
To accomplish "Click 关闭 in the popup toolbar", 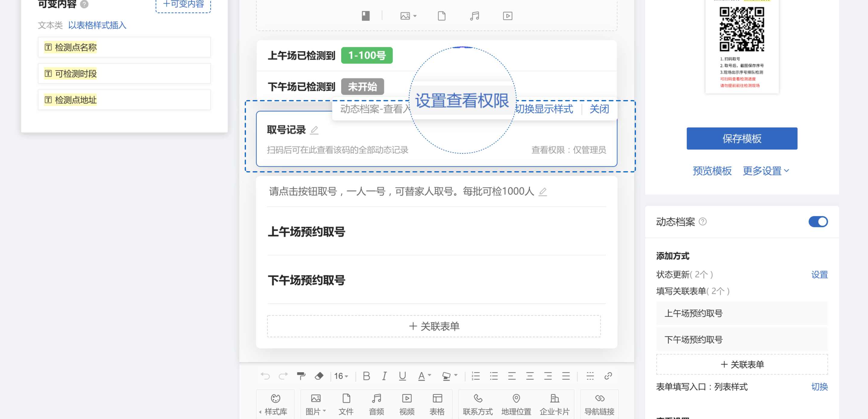I will pyautogui.click(x=599, y=109).
